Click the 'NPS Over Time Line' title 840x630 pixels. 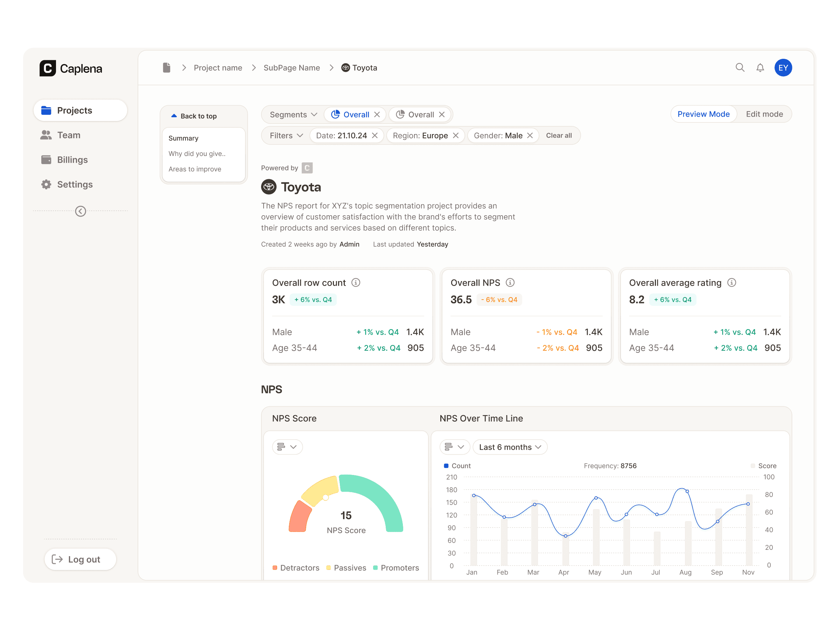tap(481, 418)
